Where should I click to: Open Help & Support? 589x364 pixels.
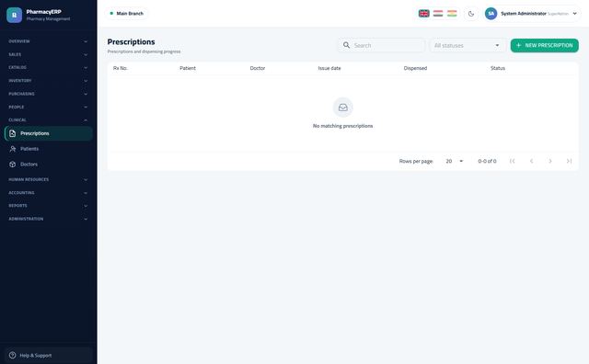pos(49,355)
